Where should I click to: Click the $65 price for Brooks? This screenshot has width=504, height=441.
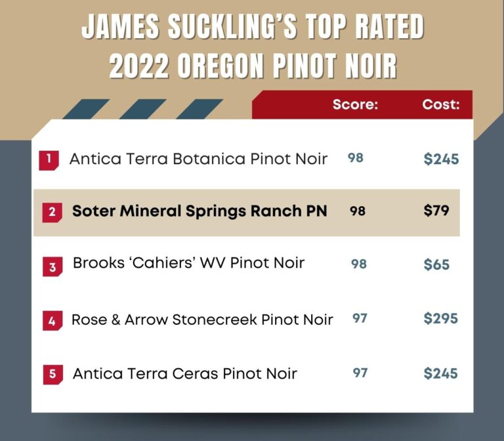coord(436,264)
